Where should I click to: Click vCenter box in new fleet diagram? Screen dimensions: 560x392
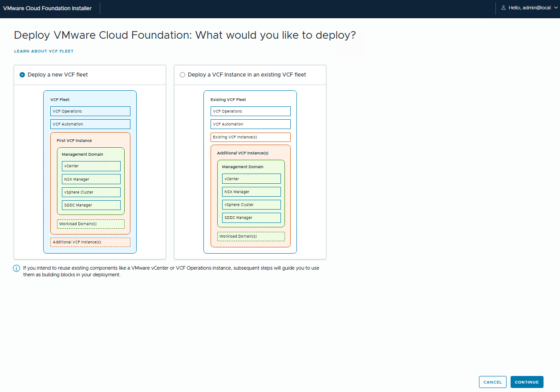[91, 166]
